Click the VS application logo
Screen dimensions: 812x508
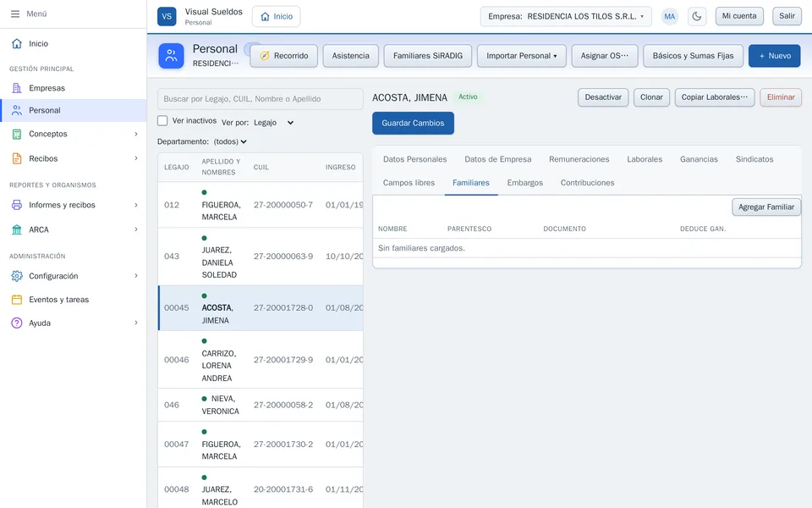(167, 16)
